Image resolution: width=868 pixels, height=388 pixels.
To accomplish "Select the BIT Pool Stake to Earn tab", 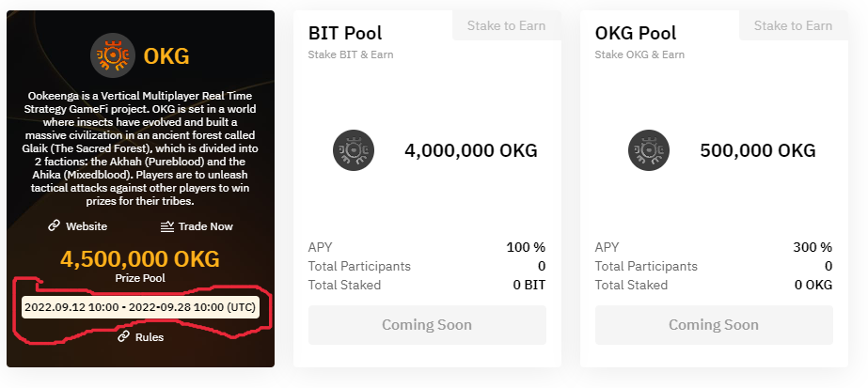I will [x=506, y=25].
